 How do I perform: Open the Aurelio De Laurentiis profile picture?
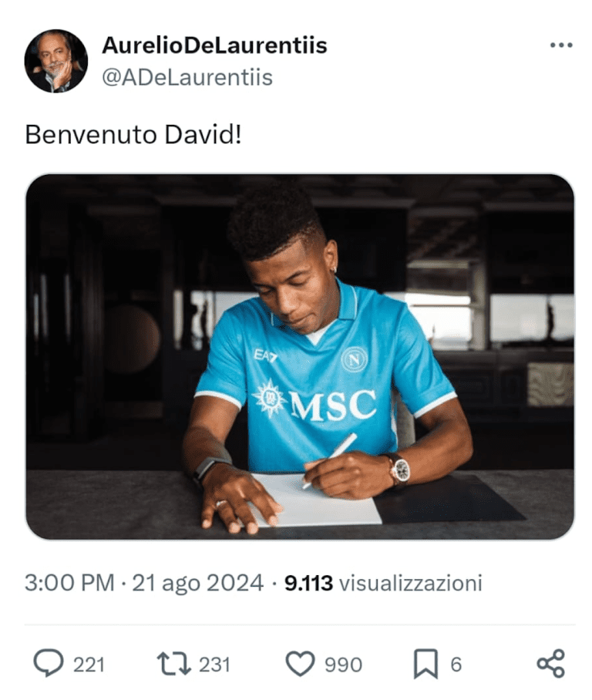55,61
